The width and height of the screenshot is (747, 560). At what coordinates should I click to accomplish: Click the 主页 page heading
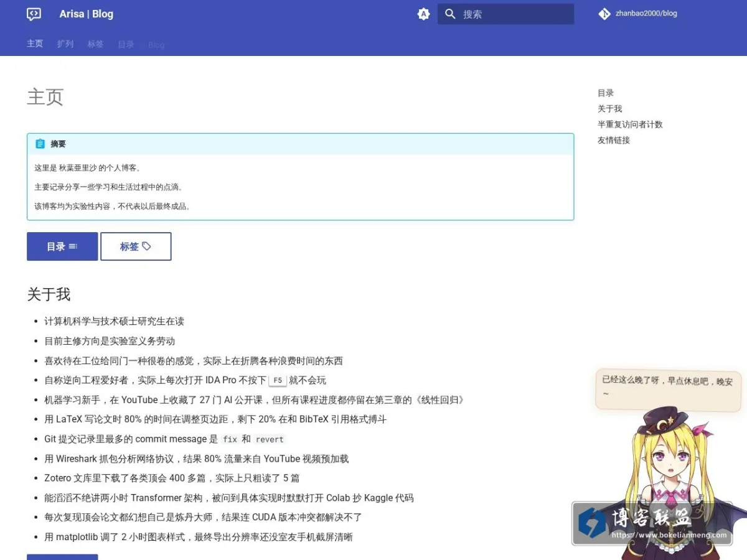click(45, 97)
